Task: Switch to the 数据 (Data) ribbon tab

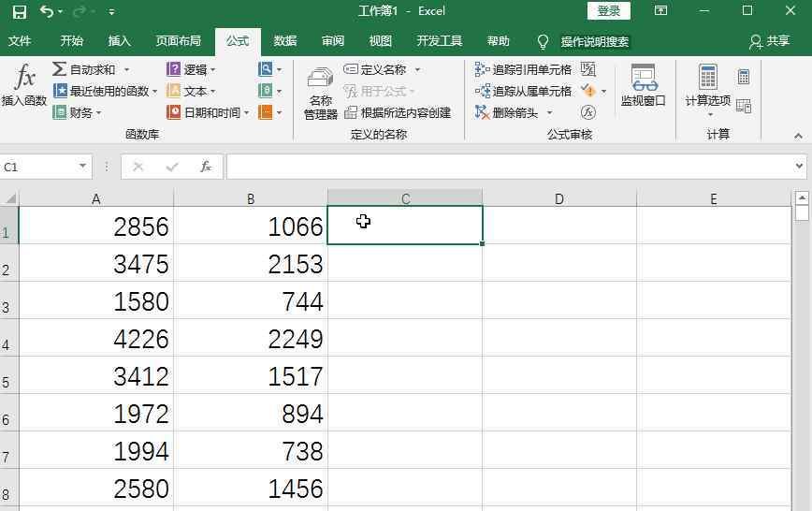Action: point(285,41)
